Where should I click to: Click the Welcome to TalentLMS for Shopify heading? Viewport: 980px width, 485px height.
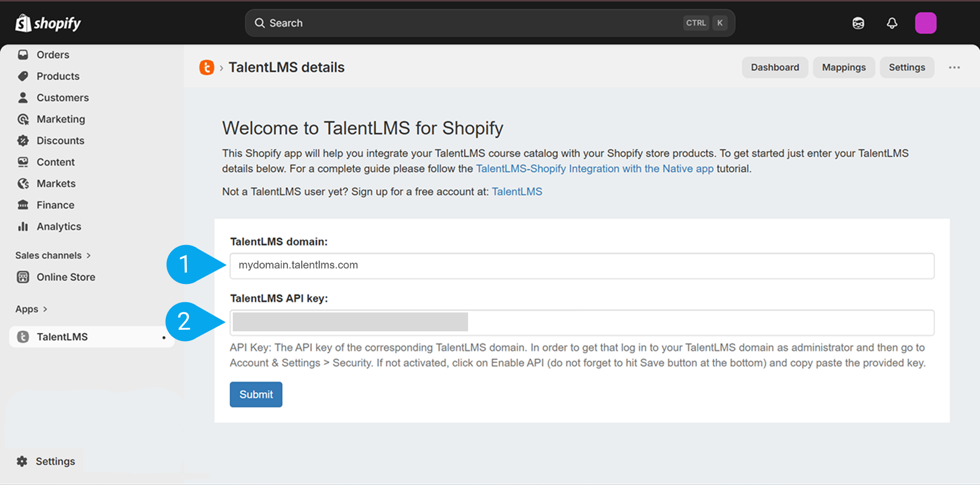[x=362, y=128]
